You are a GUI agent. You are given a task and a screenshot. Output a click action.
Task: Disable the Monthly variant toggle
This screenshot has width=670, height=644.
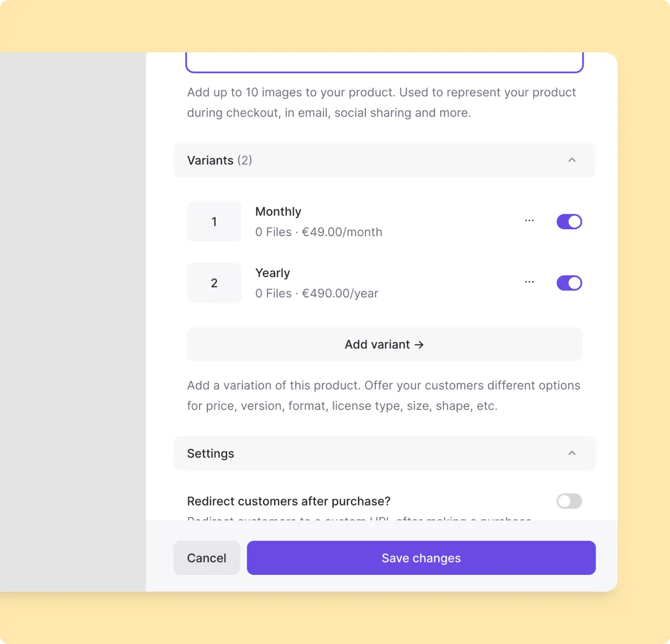(569, 222)
